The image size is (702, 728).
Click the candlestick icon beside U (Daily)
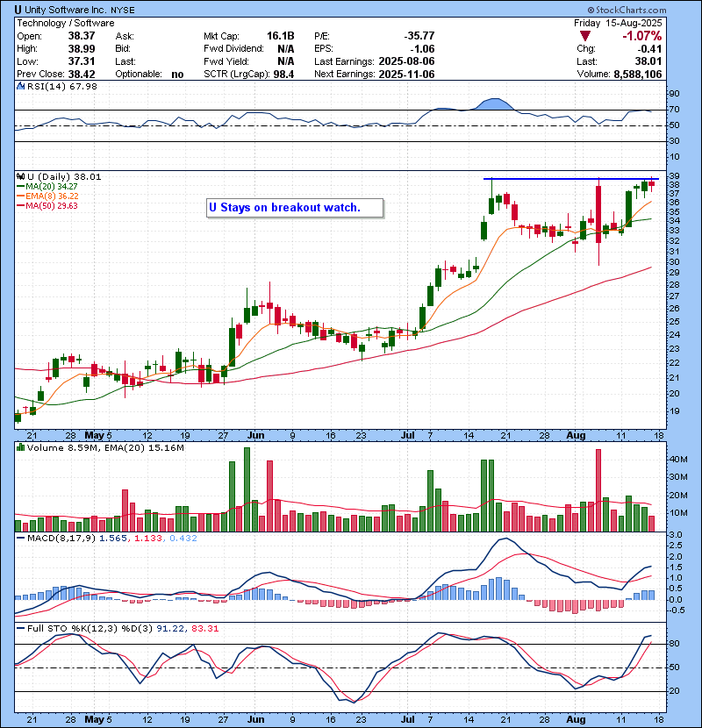point(20,176)
